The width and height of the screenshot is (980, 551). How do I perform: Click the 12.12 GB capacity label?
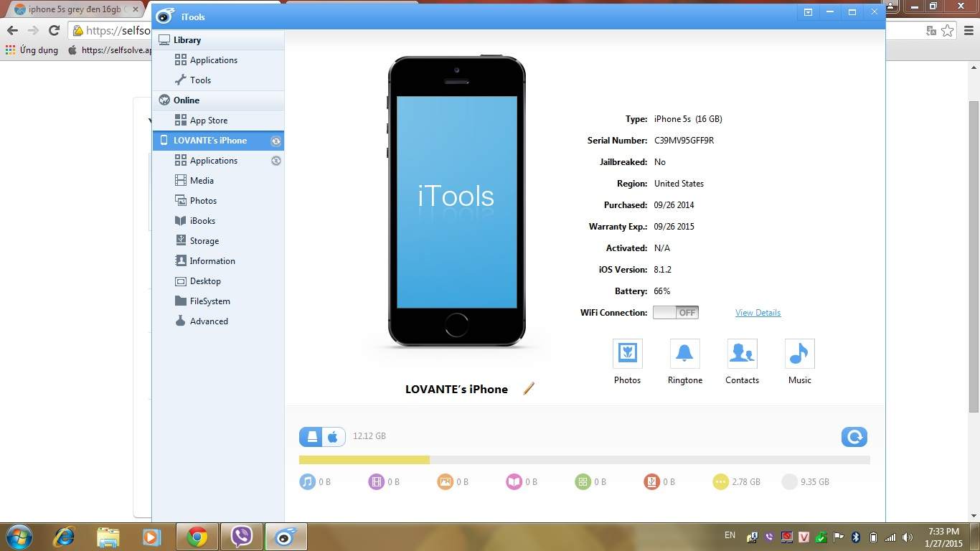click(x=369, y=436)
